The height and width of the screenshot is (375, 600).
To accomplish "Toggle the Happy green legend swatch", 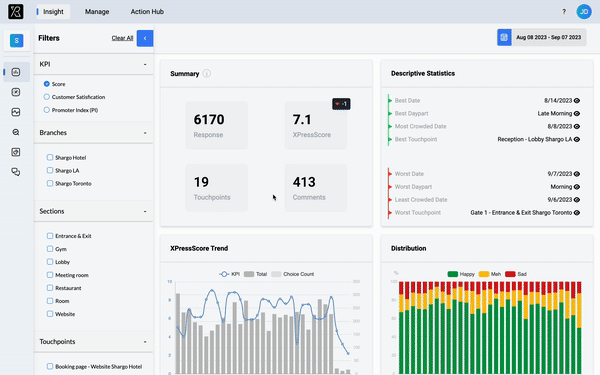I will [x=452, y=274].
